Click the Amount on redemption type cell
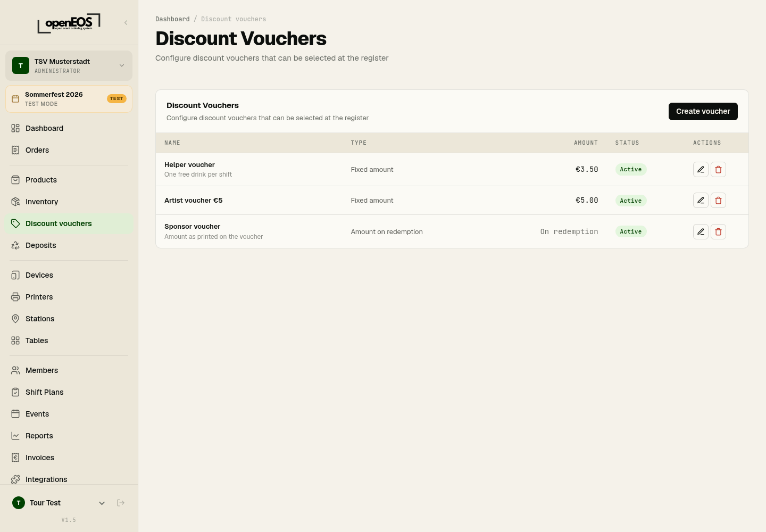 point(387,232)
